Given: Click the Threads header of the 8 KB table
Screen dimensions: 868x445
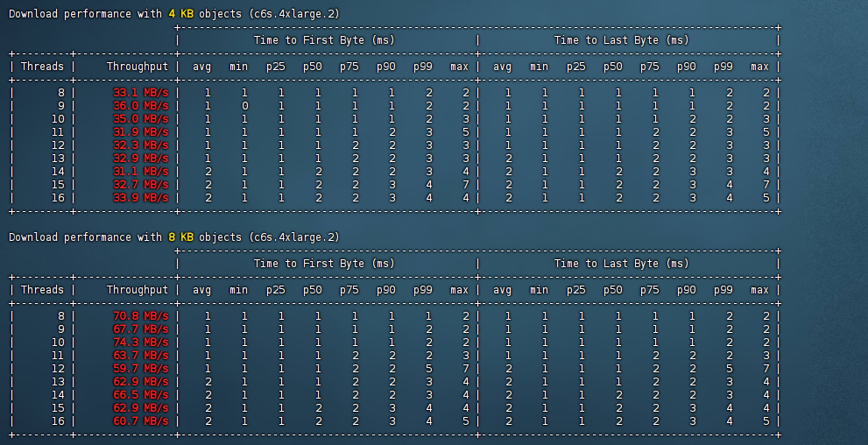Looking at the screenshot, I should click(x=43, y=289).
